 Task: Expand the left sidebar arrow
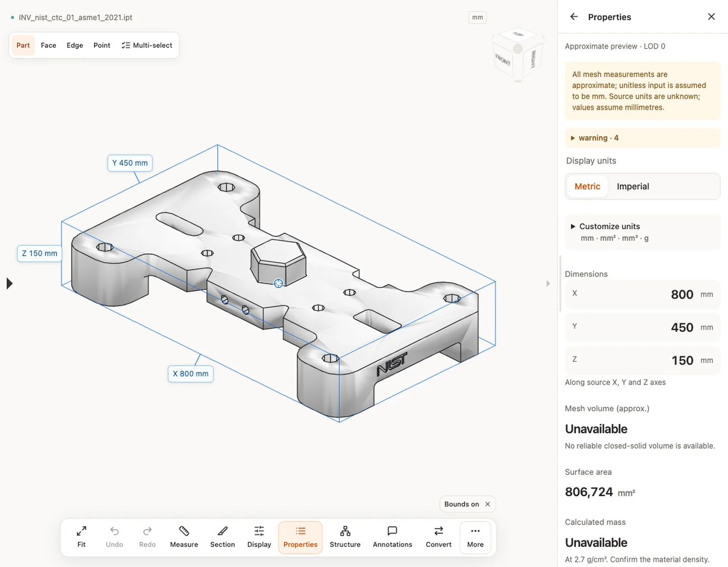point(9,284)
